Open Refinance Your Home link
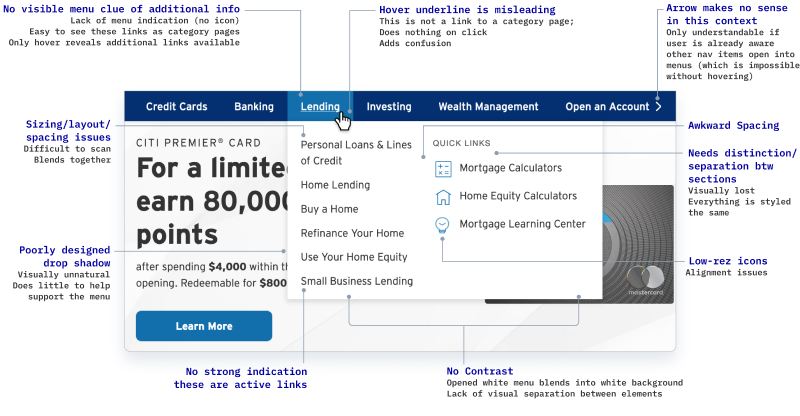This screenshot has width=800, height=416. pos(352,233)
